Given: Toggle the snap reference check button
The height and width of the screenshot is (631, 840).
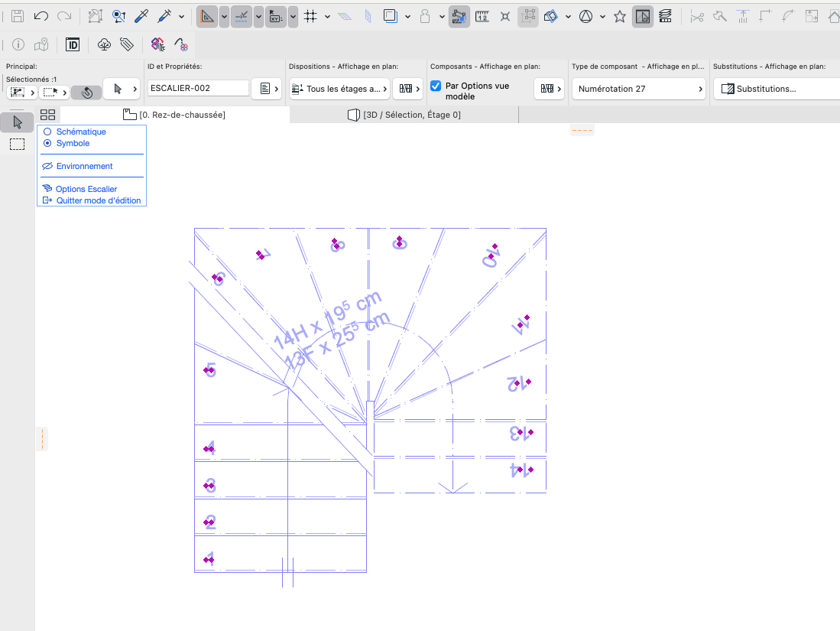Looking at the screenshot, I should 241,17.
